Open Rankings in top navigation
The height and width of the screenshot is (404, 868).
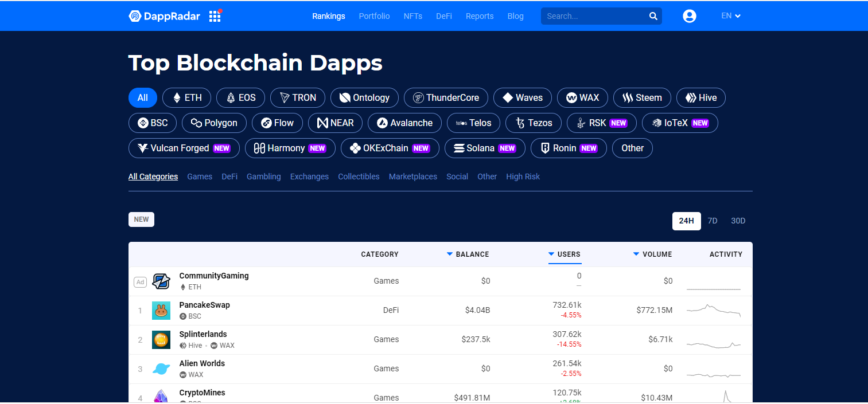(329, 16)
